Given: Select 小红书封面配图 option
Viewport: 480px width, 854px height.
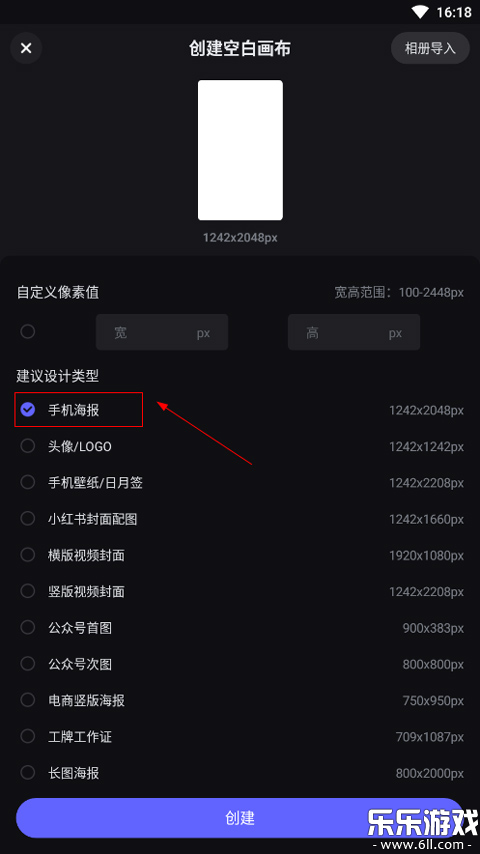Looking at the screenshot, I should pyautogui.click(x=240, y=519).
